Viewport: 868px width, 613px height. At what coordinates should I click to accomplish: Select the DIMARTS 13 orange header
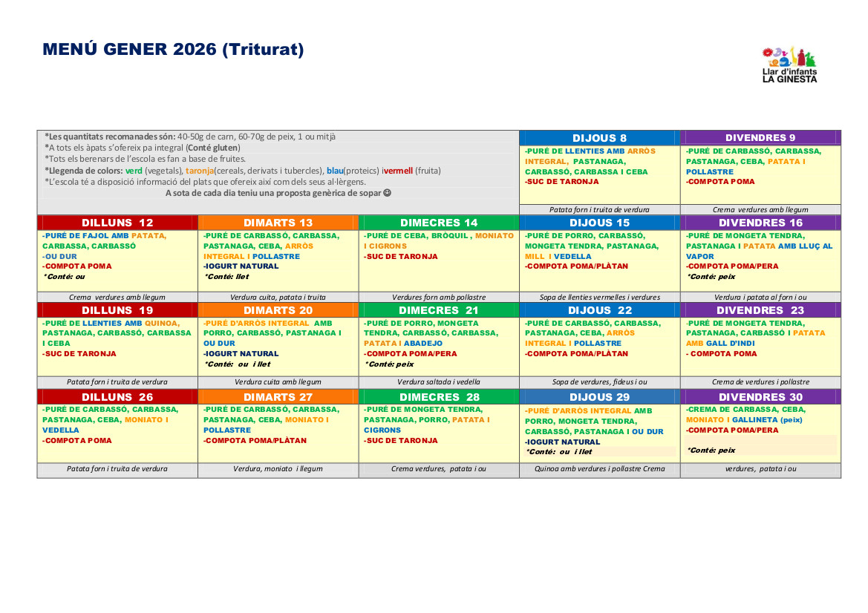coord(278,223)
